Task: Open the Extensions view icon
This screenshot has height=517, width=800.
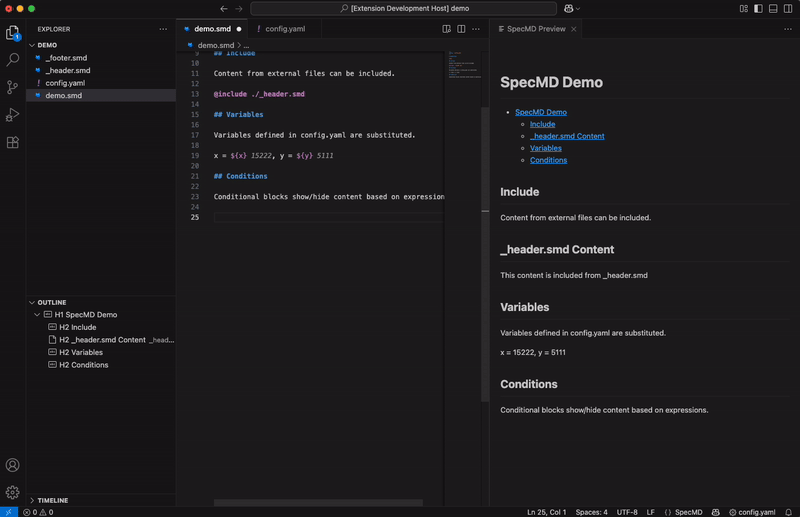Action: (13, 142)
